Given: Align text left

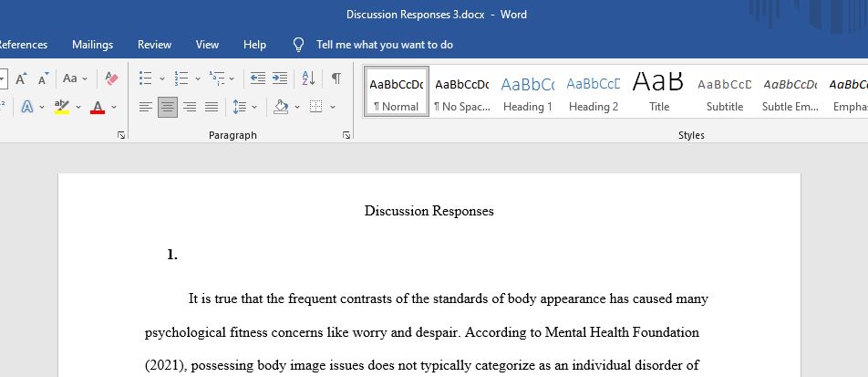Looking at the screenshot, I should (x=146, y=107).
